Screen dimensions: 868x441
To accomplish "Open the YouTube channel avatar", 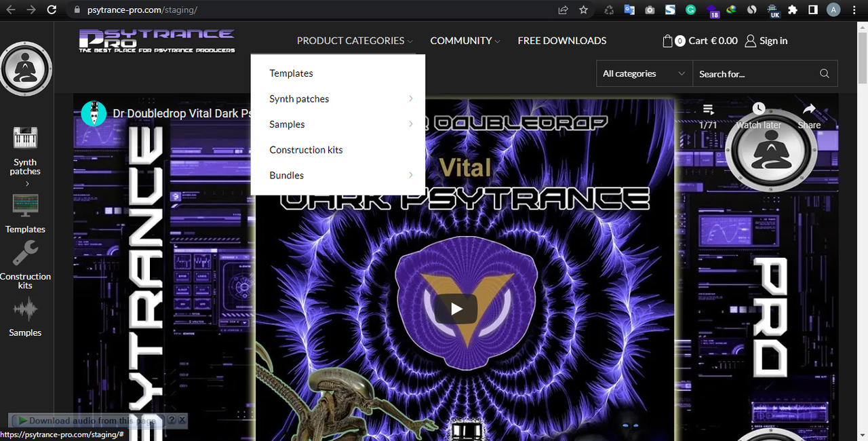I will (94, 113).
